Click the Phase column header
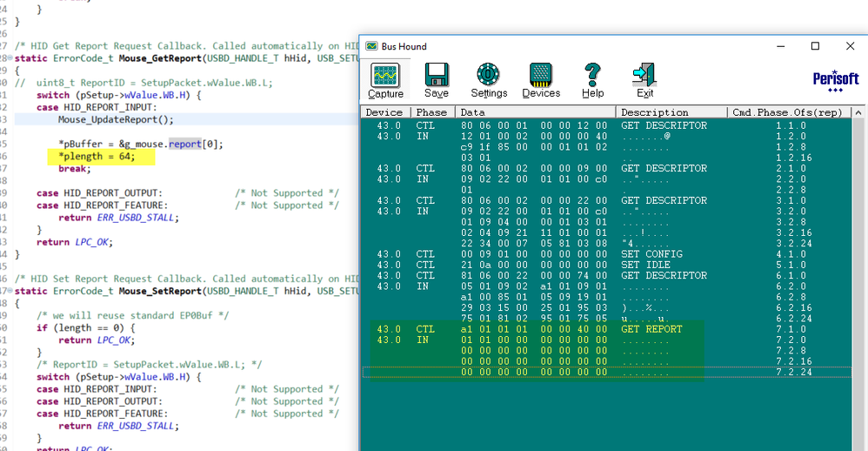This screenshot has width=868, height=451. coord(433,112)
